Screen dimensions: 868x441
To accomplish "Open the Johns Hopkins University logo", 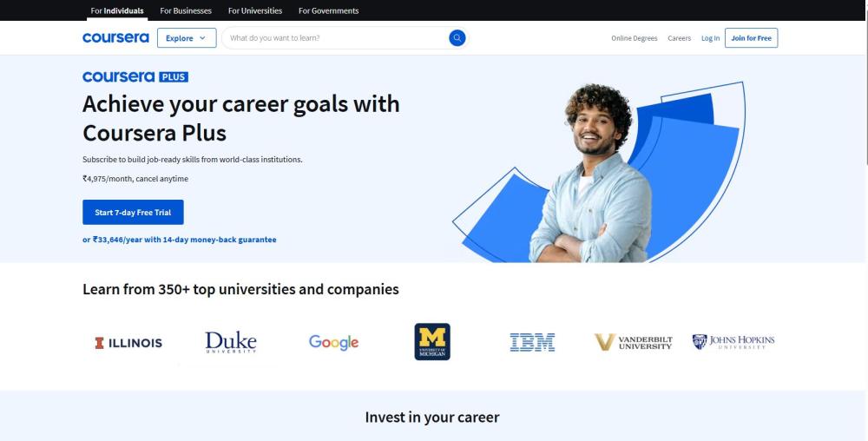I will tap(733, 342).
